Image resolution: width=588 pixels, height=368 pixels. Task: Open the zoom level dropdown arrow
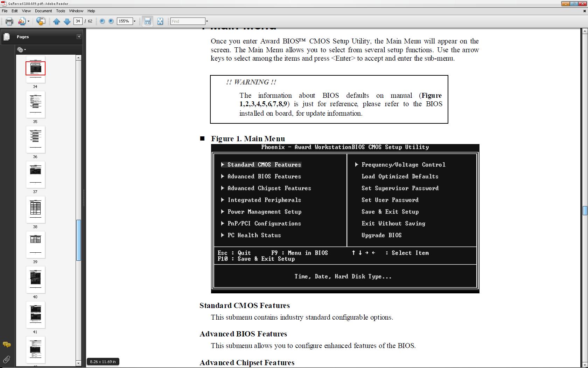click(x=134, y=21)
